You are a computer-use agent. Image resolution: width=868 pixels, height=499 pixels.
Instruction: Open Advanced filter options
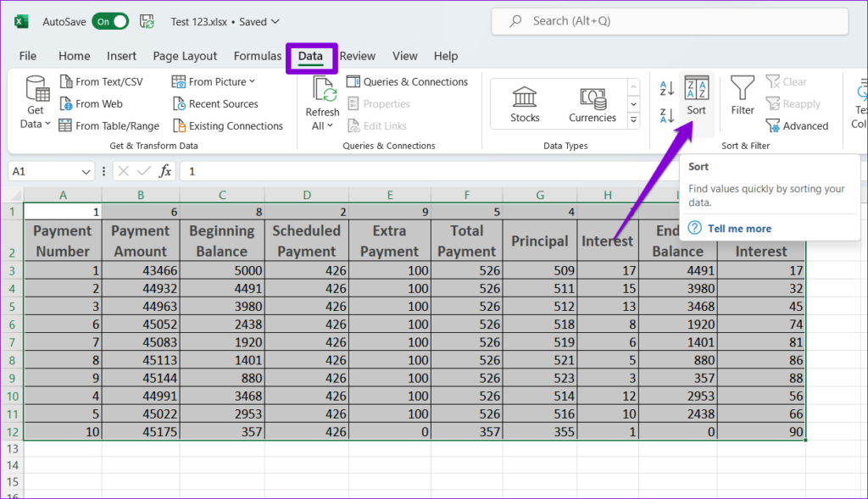click(x=798, y=125)
